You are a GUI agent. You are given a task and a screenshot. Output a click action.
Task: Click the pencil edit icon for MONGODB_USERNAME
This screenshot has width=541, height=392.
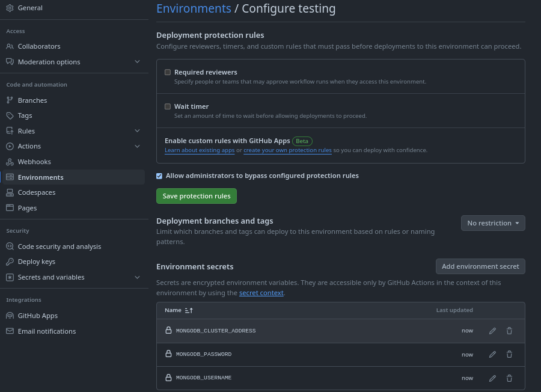492,378
